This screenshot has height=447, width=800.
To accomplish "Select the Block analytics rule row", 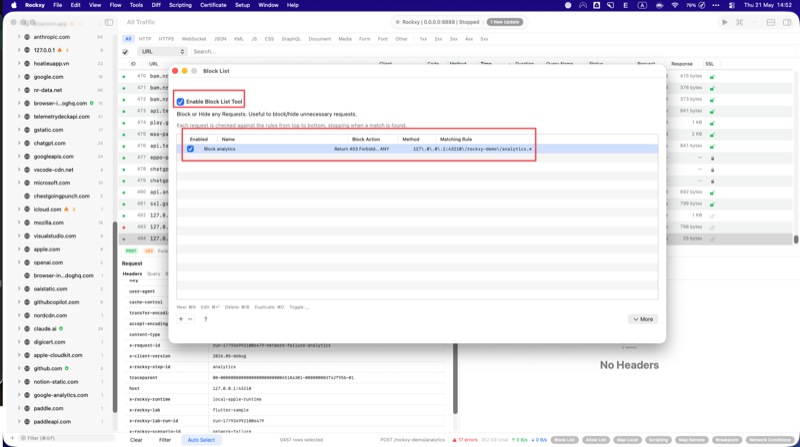I will (417, 149).
